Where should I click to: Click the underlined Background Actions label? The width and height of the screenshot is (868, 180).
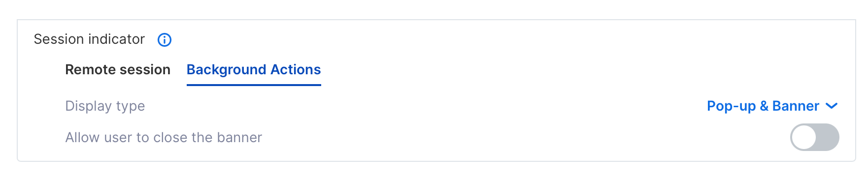pyautogui.click(x=254, y=70)
